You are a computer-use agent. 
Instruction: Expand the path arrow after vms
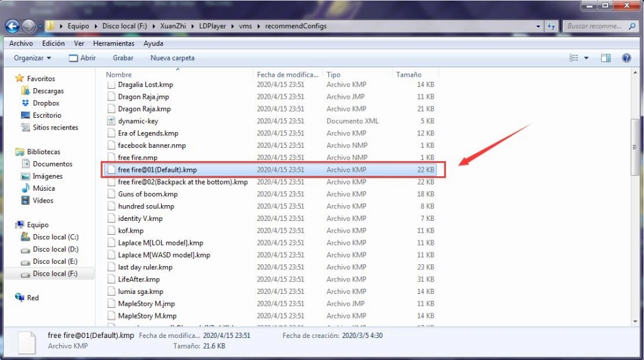tap(258, 26)
